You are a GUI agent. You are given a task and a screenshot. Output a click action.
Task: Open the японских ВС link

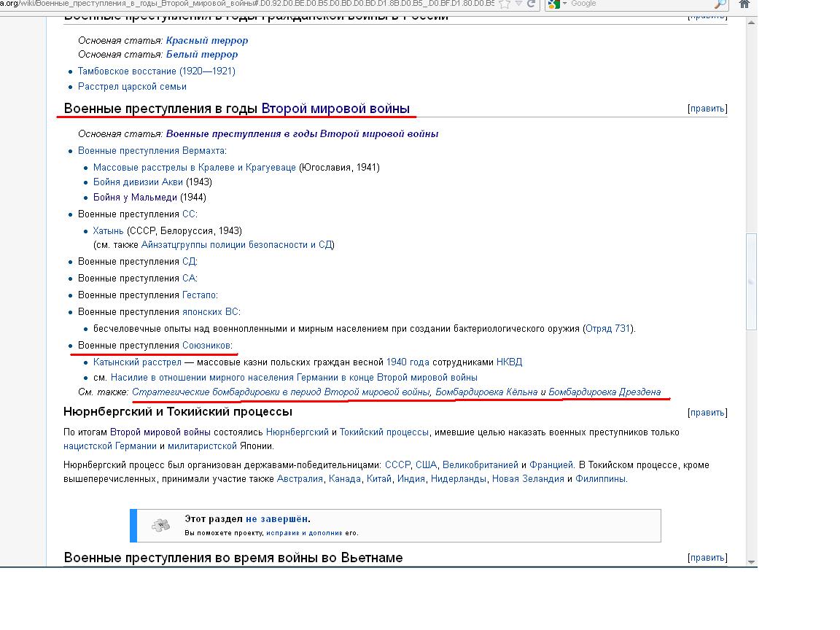pyautogui.click(x=210, y=311)
